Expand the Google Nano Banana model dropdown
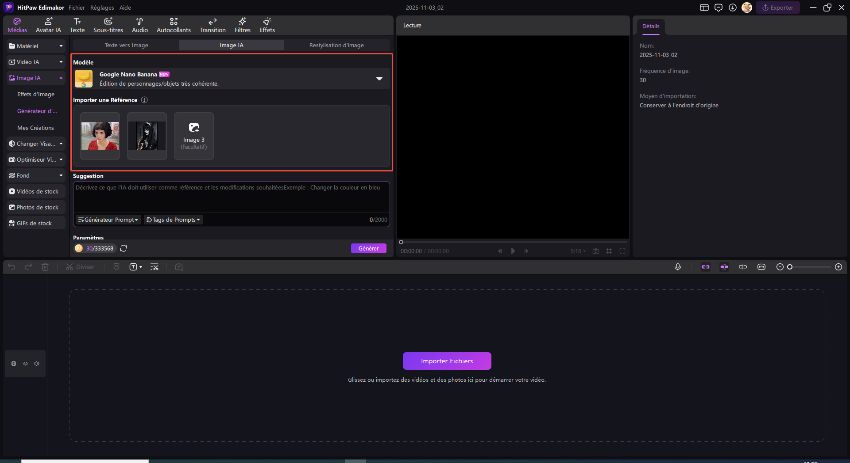This screenshot has width=850, height=463. [x=379, y=78]
